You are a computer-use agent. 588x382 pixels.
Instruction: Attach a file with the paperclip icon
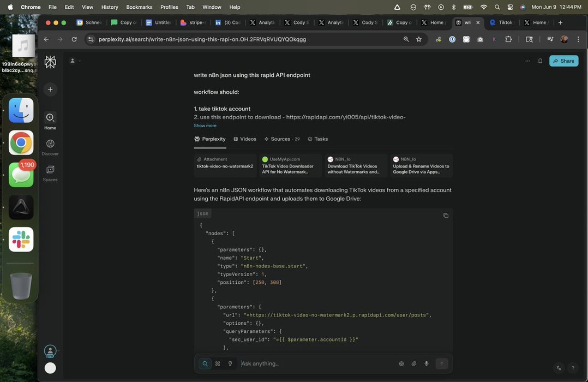click(x=413, y=363)
